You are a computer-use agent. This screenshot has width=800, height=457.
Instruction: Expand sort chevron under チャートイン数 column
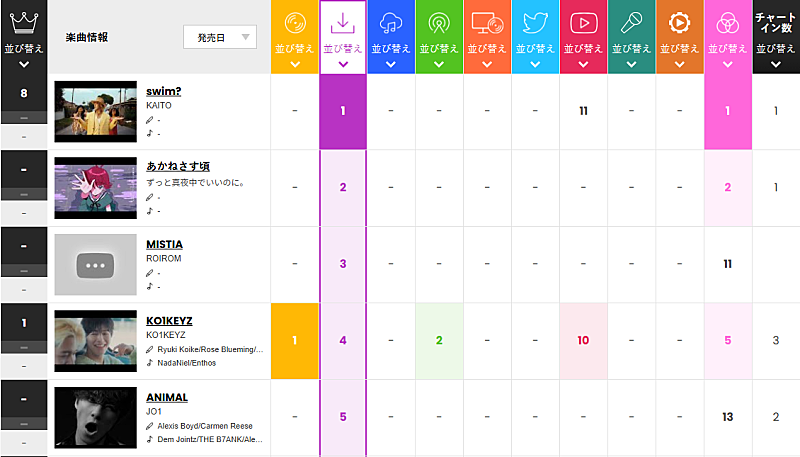(x=776, y=65)
